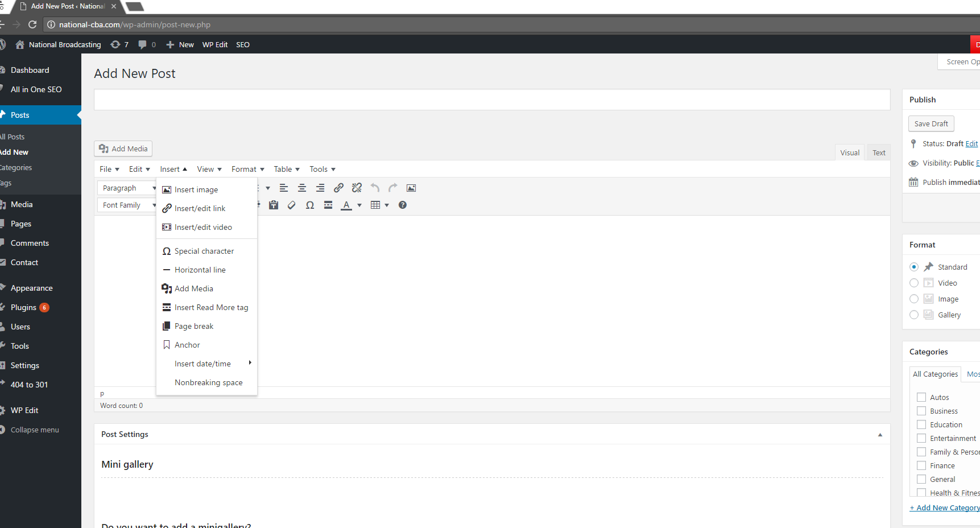980x528 pixels.
Task: Click the insert link chain icon
Action: [x=338, y=188]
